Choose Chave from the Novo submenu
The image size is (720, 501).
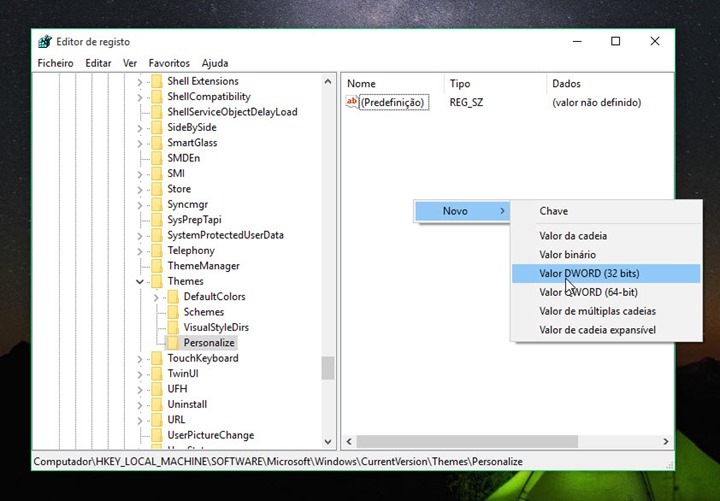click(606, 211)
